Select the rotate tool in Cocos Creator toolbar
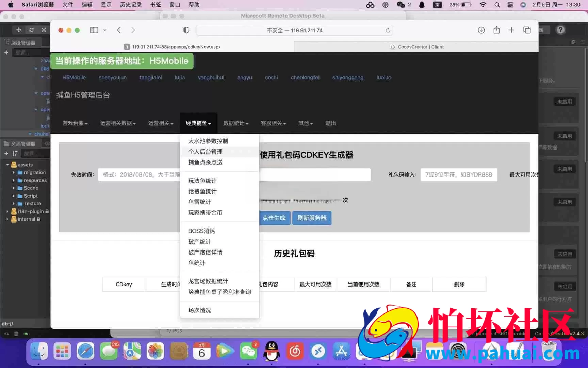 (x=31, y=30)
